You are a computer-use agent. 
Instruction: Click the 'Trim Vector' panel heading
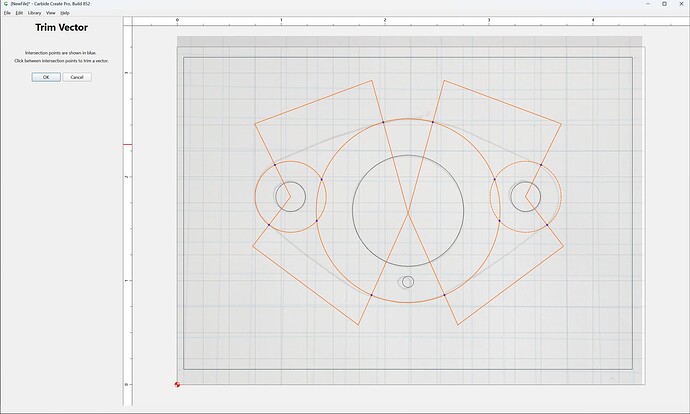point(62,27)
